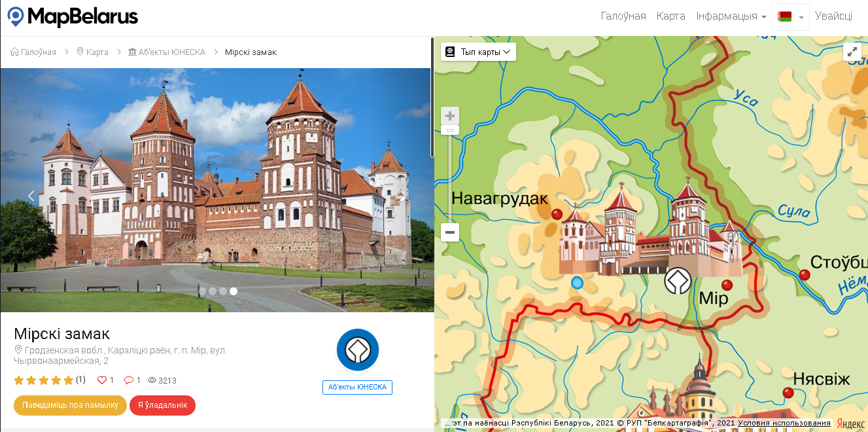Screen dimensions: 868x432
Task: Click the blue dot map marker
Action: click(x=577, y=282)
